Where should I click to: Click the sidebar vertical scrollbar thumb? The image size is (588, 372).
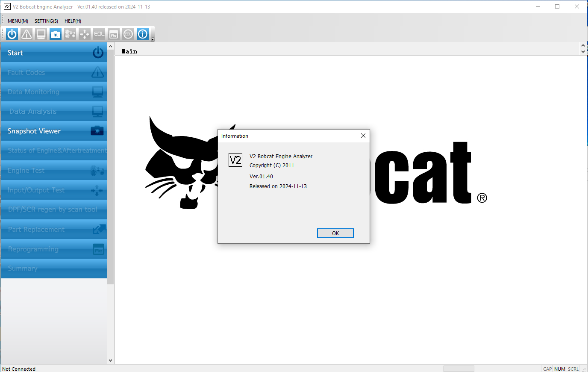tap(111, 167)
